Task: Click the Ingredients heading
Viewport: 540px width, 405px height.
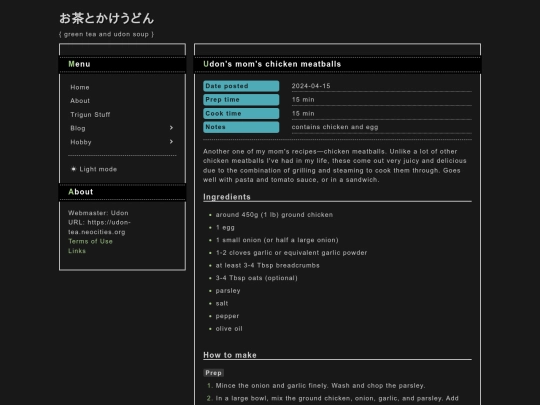Action: pyautogui.click(x=227, y=197)
